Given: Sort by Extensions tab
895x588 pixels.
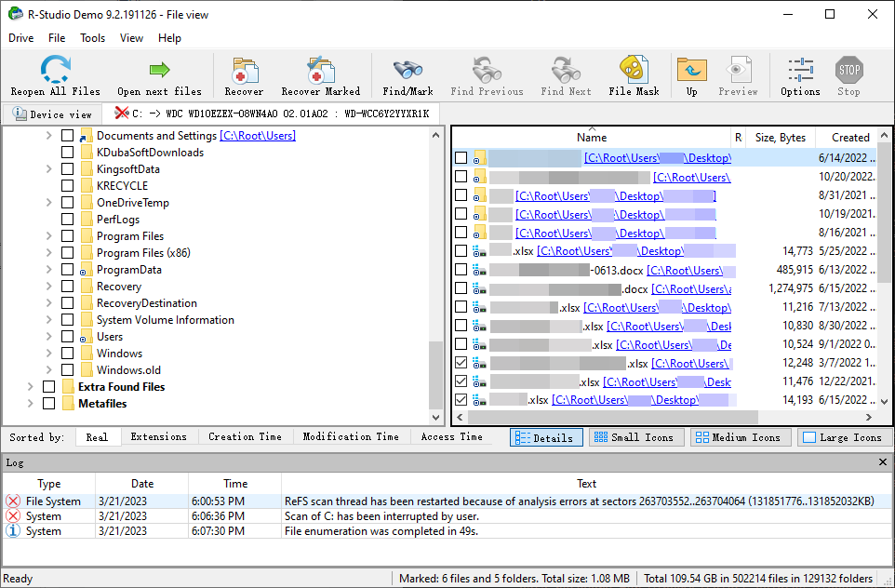Looking at the screenshot, I should tap(159, 436).
